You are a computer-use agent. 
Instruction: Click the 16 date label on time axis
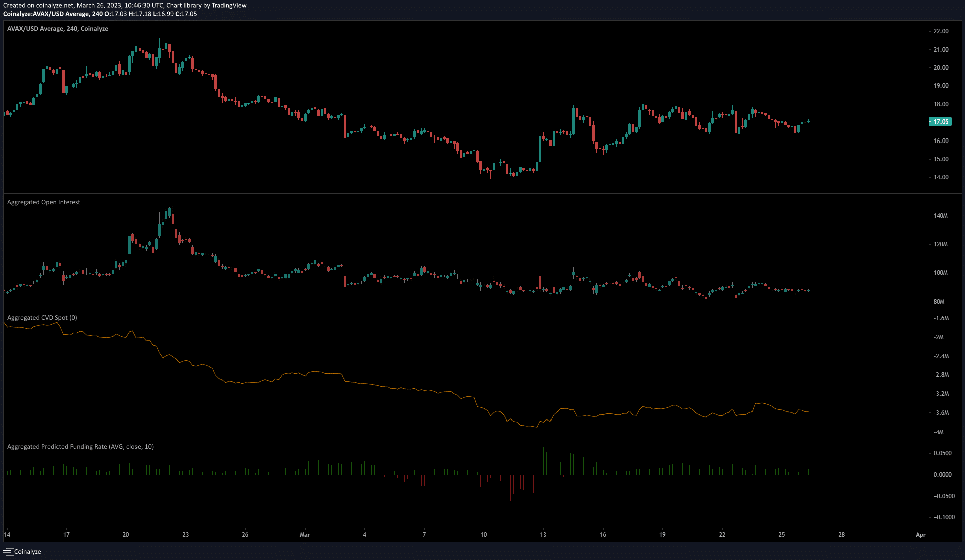(x=603, y=535)
